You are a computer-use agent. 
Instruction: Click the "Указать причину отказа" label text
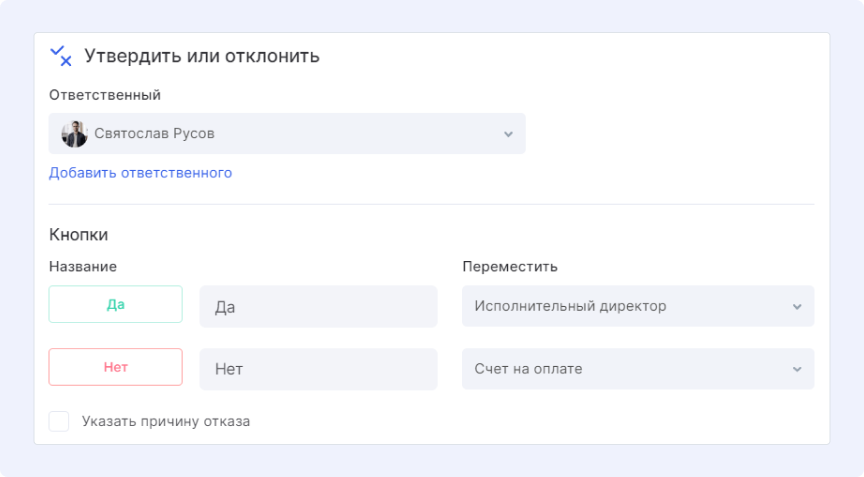click(x=166, y=421)
